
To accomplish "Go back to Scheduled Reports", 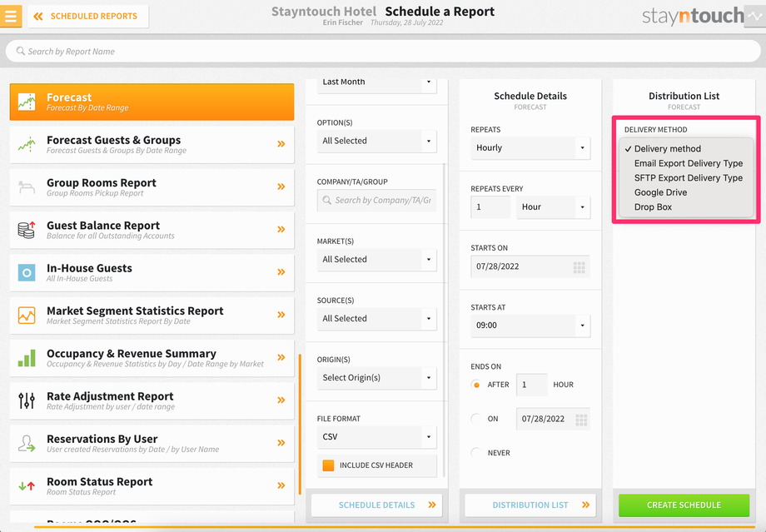I will [x=88, y=16].
